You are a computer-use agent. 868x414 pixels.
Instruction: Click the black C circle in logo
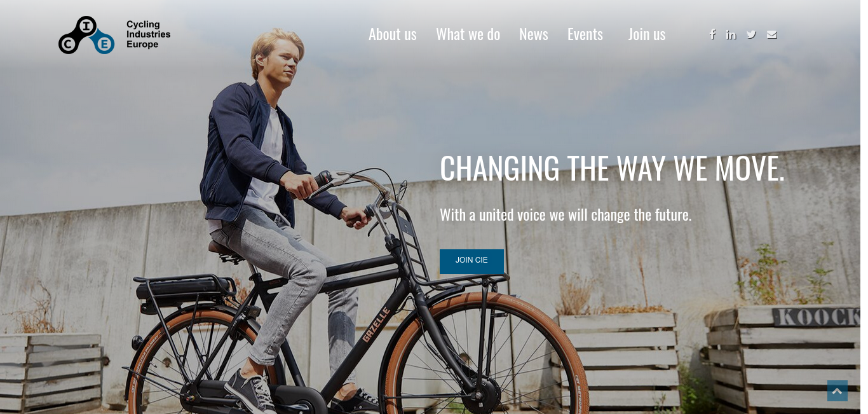(x=68, y=43)
